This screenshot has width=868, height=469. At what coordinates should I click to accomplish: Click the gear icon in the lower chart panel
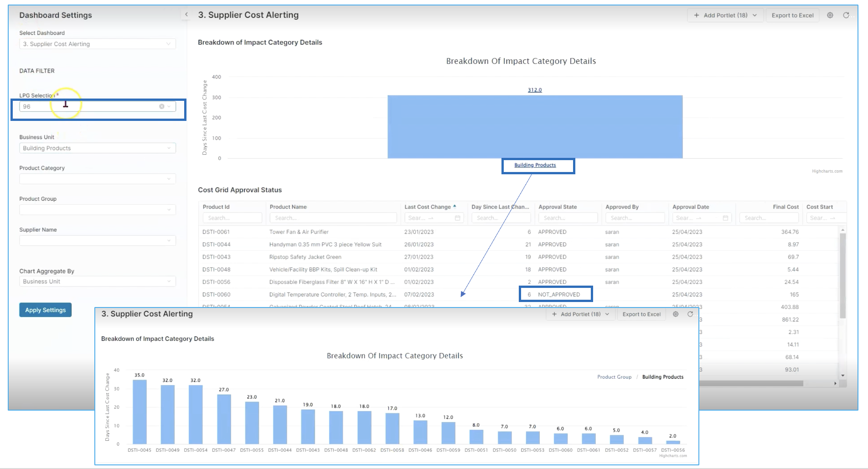676,314
